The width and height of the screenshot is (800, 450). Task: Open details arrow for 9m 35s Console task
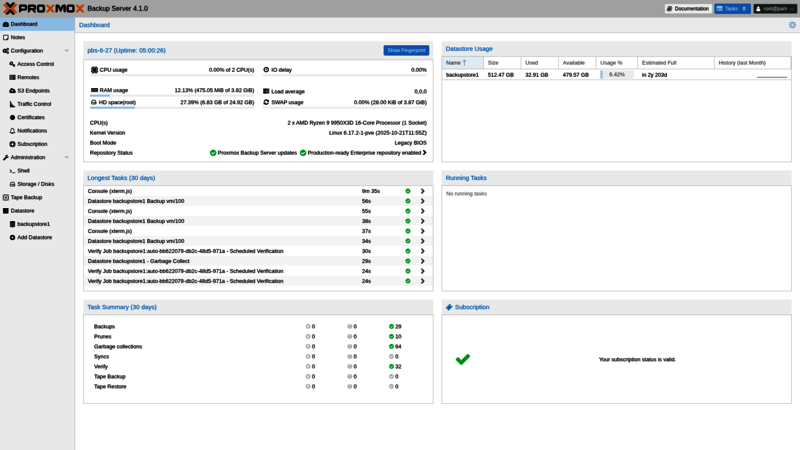click(422, 191)
